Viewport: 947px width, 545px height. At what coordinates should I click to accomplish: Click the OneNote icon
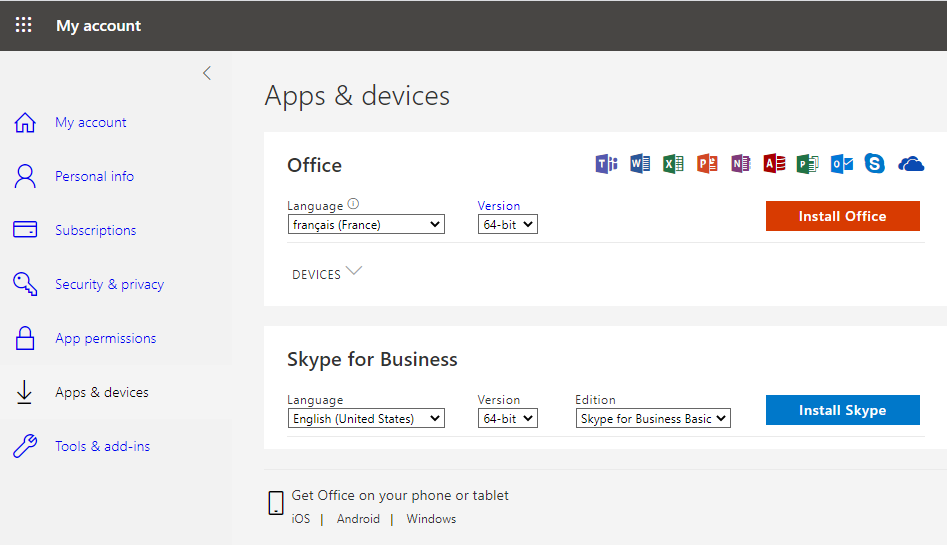(740, 164)
